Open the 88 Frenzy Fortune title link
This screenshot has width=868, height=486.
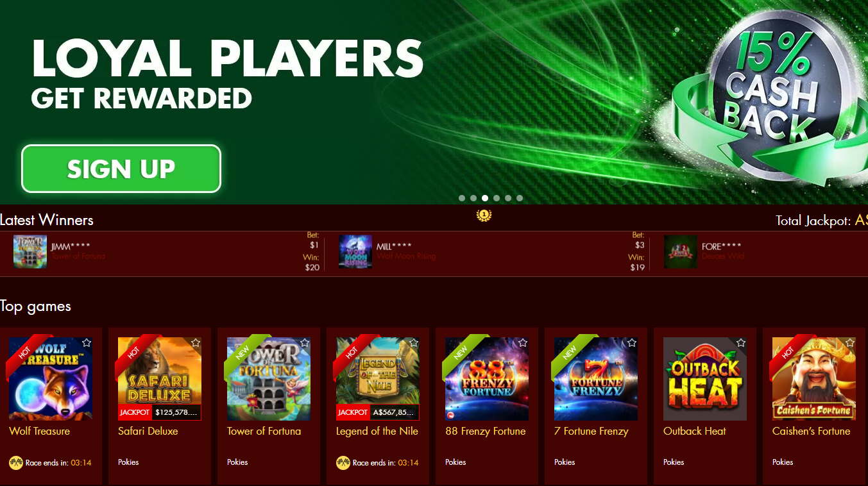pyautogui.click(x=486, y=431)
